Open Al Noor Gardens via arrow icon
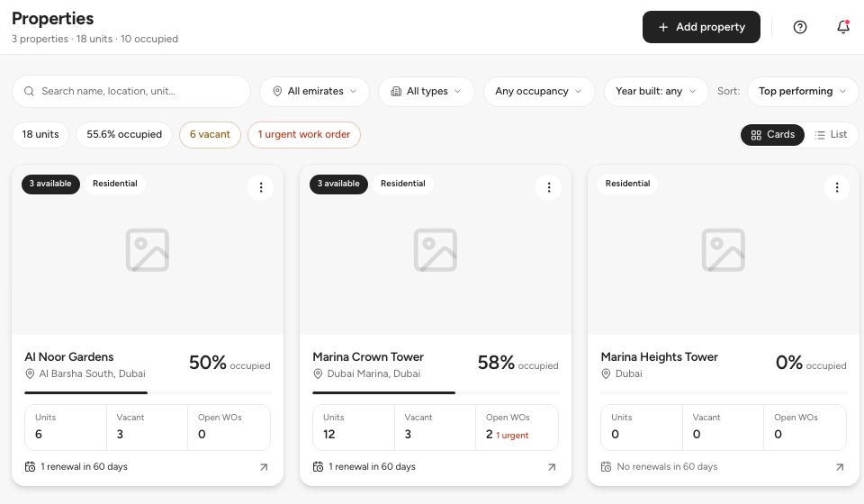864x504 pixels. 264,467
